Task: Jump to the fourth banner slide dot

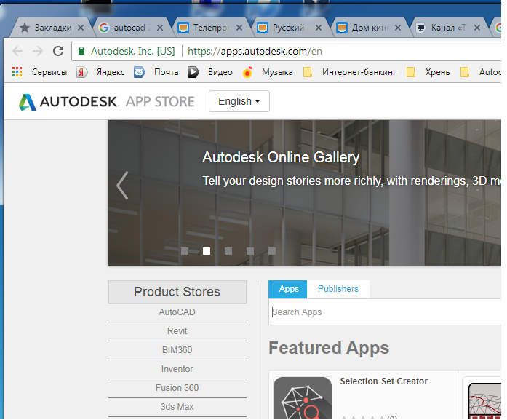Action: pos(250,251)
